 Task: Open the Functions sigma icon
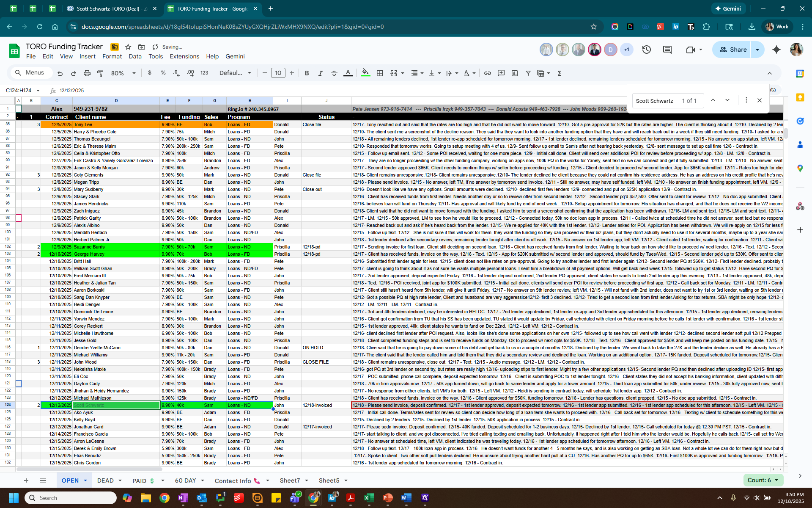(560, 73)
